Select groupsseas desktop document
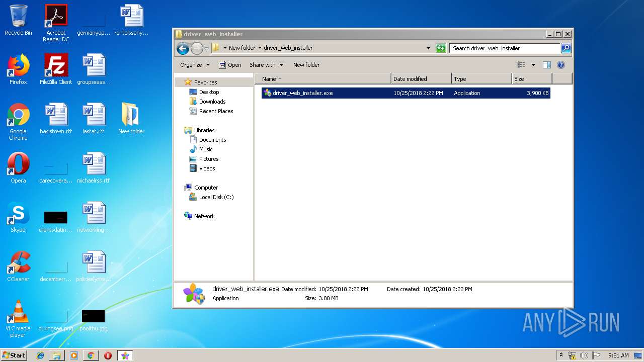The image size is (644, 362). point(94,69)
